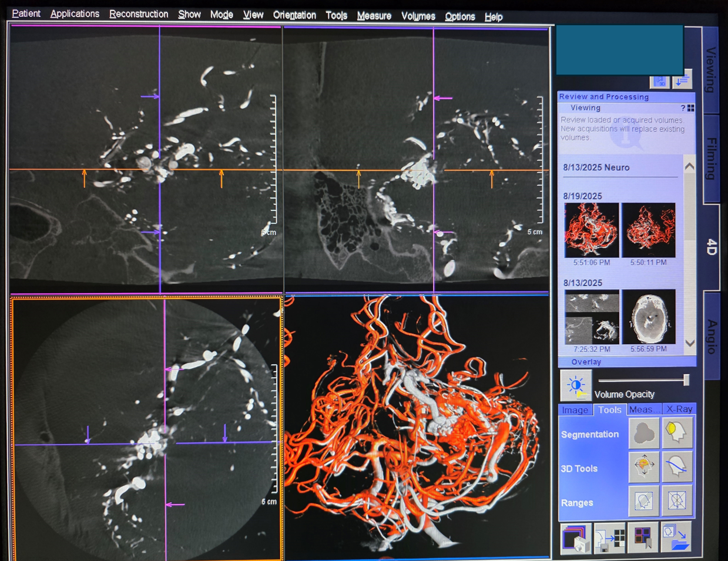Click the Volume Opacity slider handle

point(686,380)
